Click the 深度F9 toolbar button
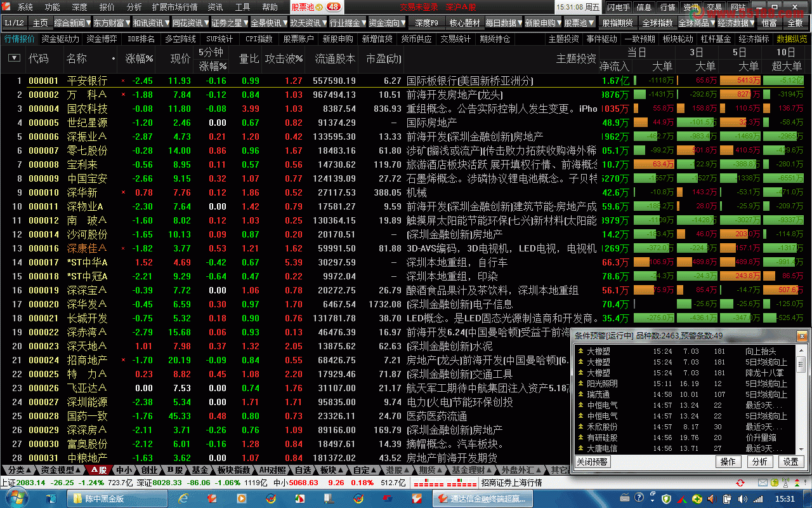 click(426, 23)
